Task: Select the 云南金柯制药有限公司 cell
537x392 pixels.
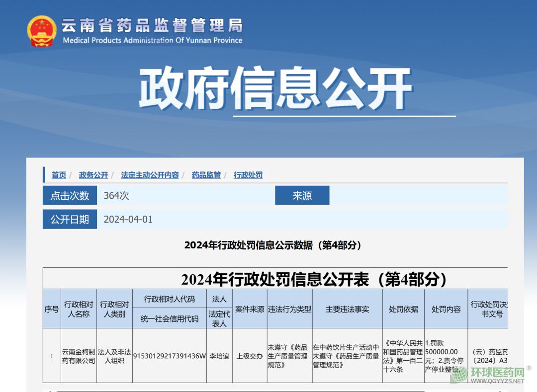Action: [79, 356]
